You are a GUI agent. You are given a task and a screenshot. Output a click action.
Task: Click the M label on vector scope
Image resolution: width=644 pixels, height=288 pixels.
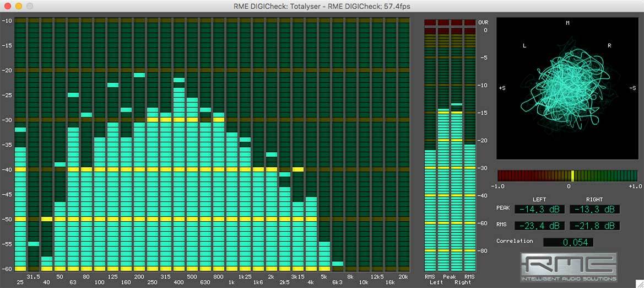(567, 24)
